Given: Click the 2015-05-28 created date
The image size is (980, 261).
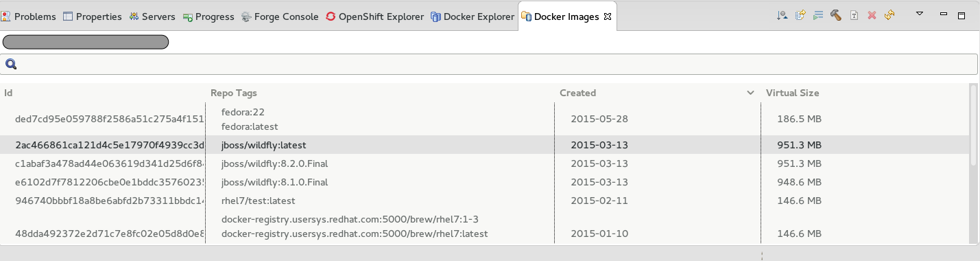Looking at the screenshot, I should coord(599,119).
